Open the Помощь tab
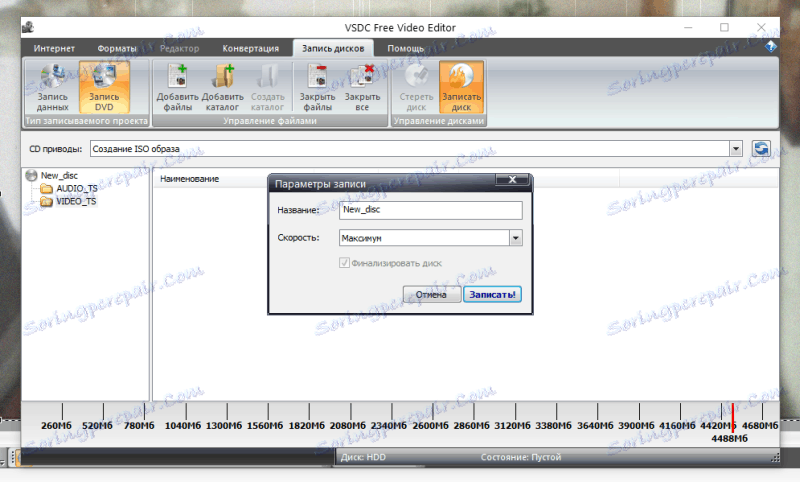 coord(406,48)
